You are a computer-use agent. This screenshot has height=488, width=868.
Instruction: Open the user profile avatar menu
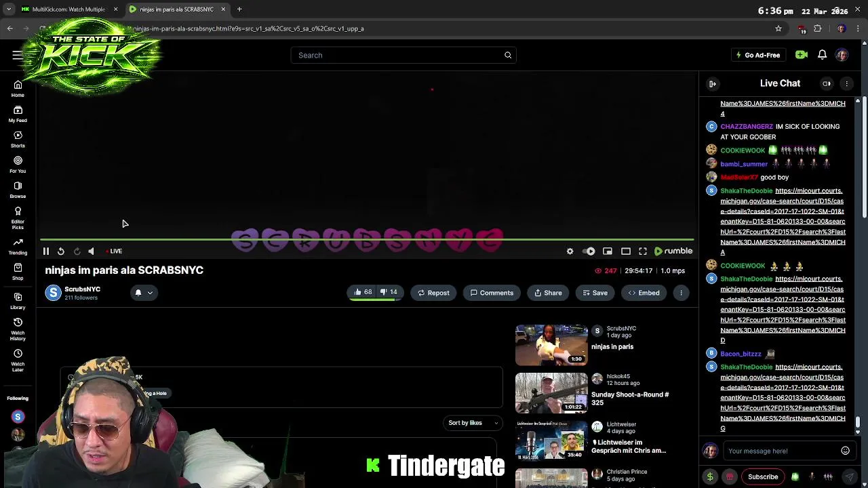tap(842, 55)
